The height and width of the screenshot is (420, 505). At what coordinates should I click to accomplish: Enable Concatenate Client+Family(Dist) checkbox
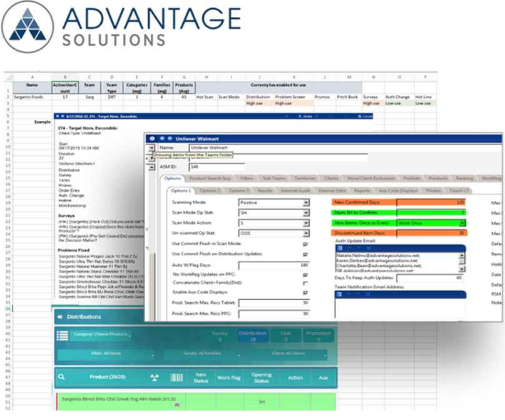click(x=305, y=284)
